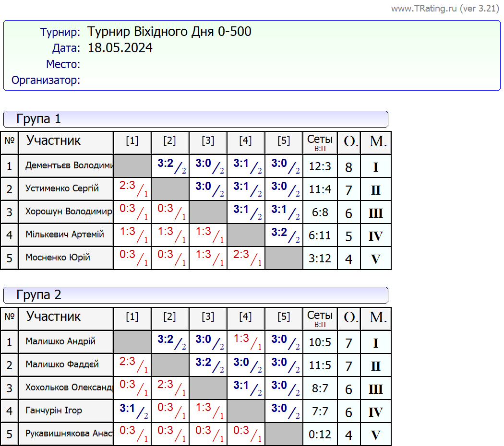
Task: Click participant Малишко Андрій in Group 2
Action: pos(60,341)
